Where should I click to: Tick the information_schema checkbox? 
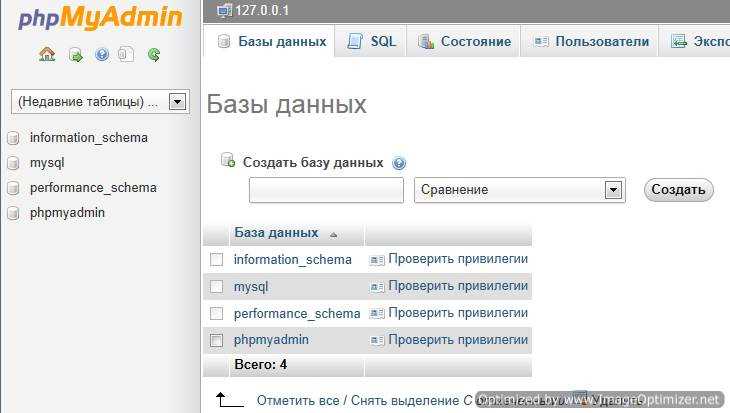[216, 259]
